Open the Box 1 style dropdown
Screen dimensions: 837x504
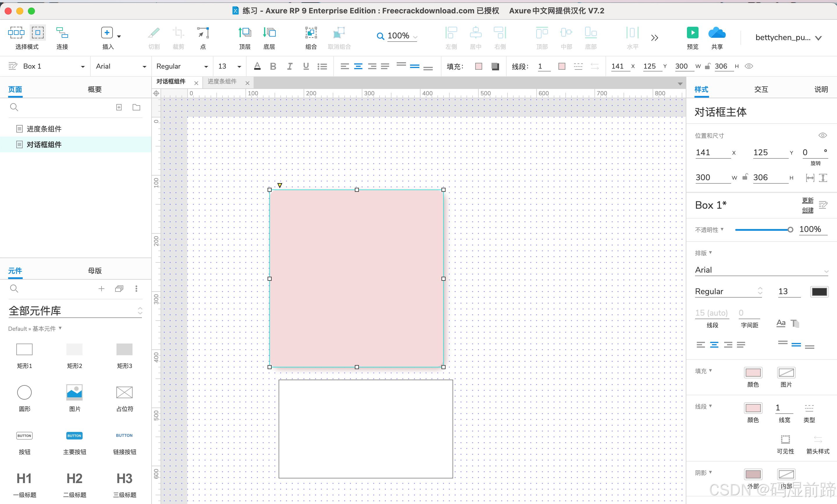(x=83, y=67)
